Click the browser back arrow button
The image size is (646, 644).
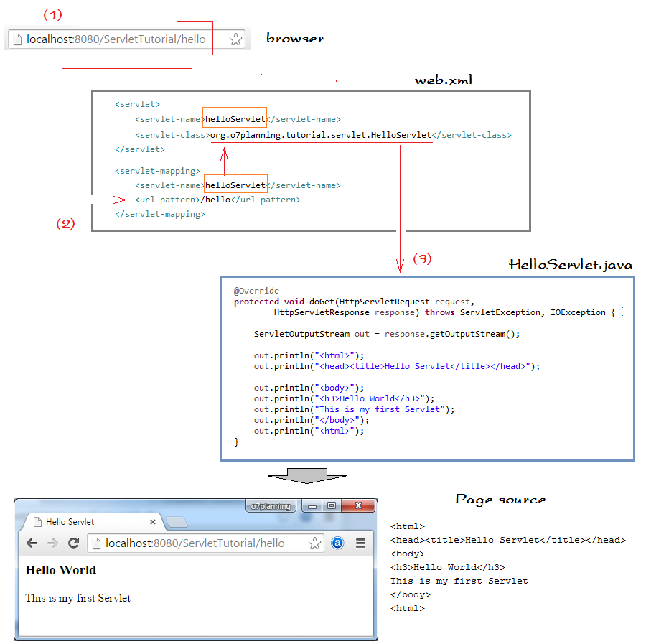pyautogui.click(x=32, y=543)
